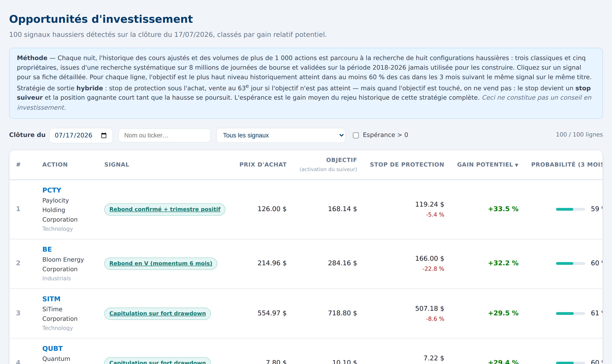
Task: Toggle GAIN POTENTIEL sort order
Action: (487, 164)
